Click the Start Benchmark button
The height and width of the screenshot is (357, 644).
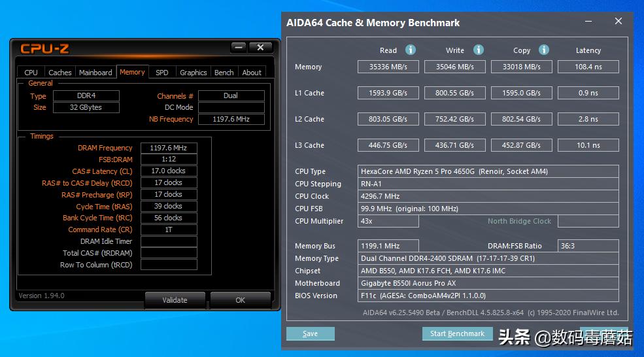[457, 333]
